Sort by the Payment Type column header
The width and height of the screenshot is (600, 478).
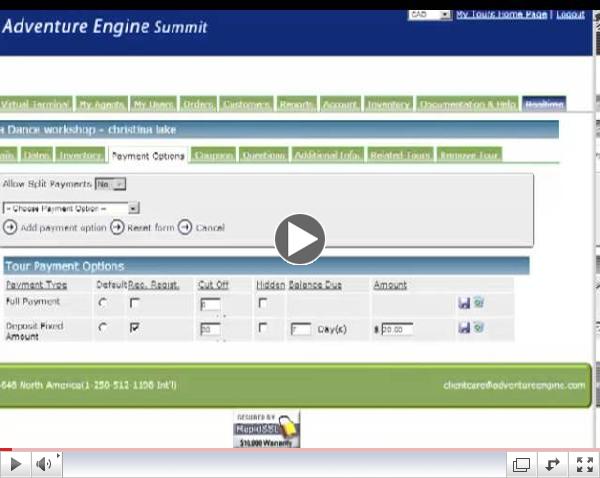37,285
